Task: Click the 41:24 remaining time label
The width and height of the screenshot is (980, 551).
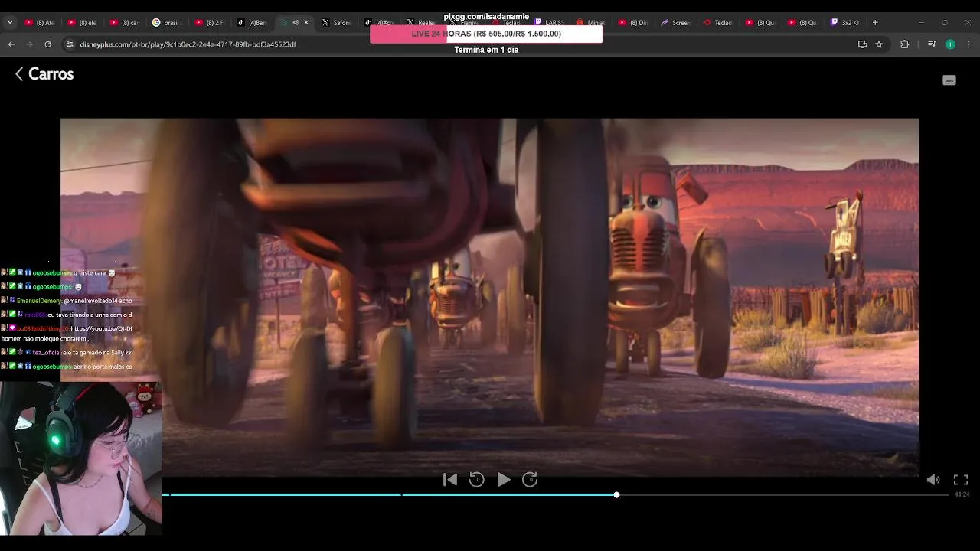Action: (x=962, y=495)
